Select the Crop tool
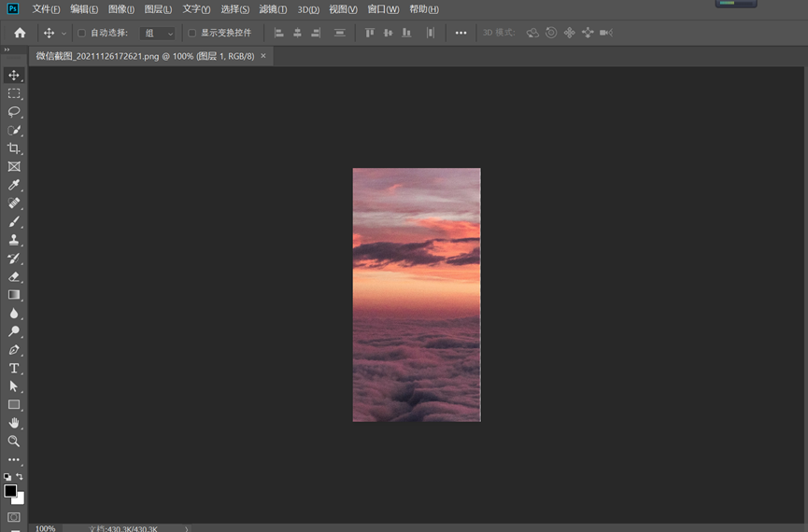This screenshot has height=532, width=808. click(14, 148)
